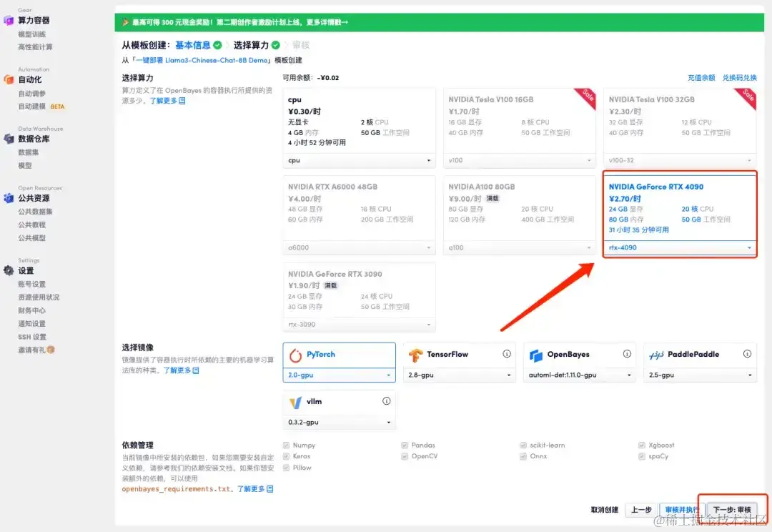
Task: Click the PaddlePaddle logo icon
Action: pos(656,355)
